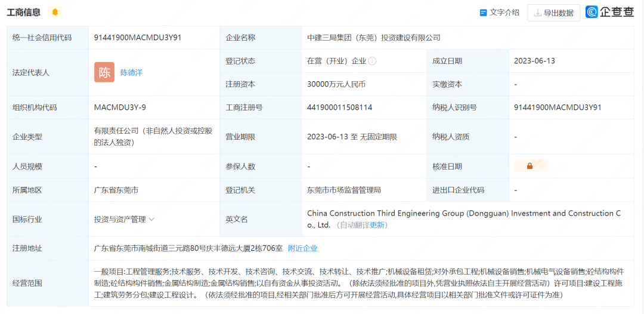Open 文字介绍 text introduction

pos(504,13)
